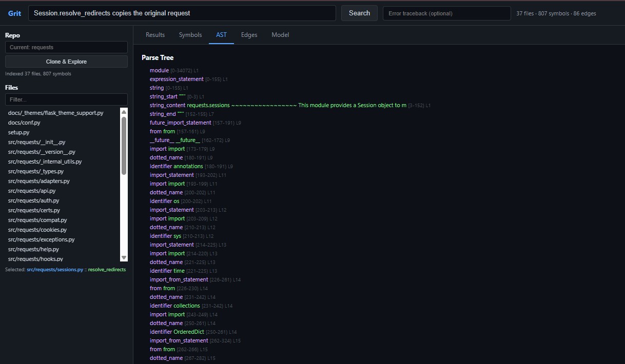
Task: Select the AST tab
Action: point(221,35)
